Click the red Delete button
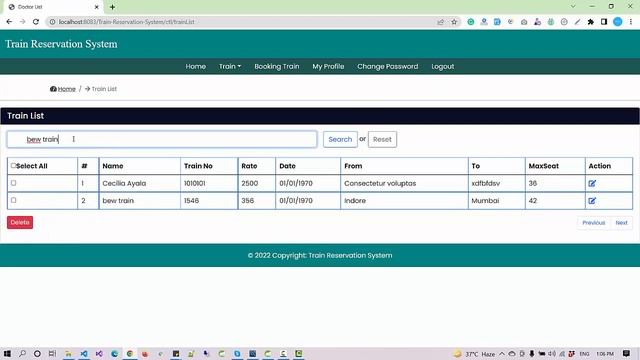 click(20, 222)
